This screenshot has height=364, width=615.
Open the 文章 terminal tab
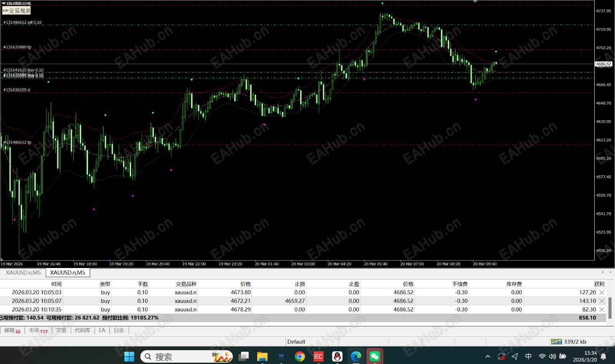tap(61, 330)
